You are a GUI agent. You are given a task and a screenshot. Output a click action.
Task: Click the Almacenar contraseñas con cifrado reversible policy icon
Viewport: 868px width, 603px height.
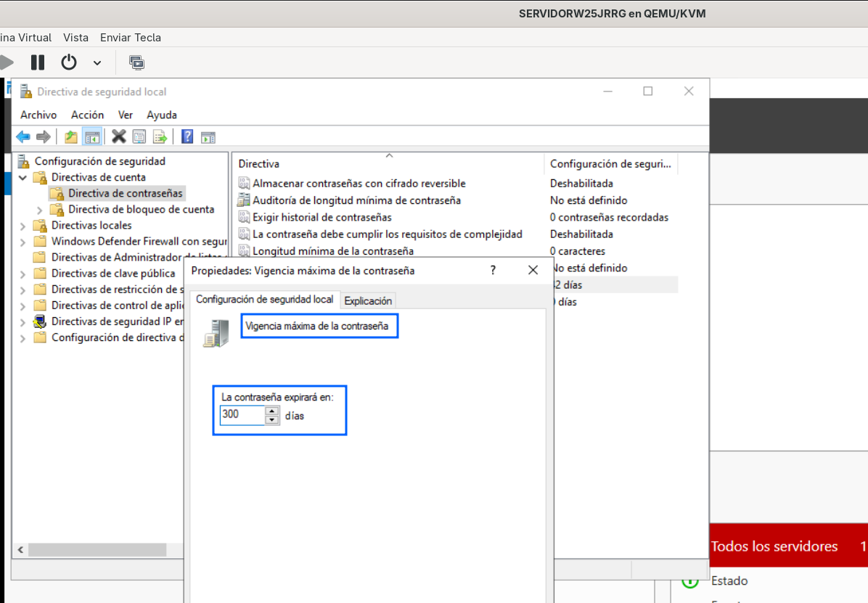click(x=244, y=184)
